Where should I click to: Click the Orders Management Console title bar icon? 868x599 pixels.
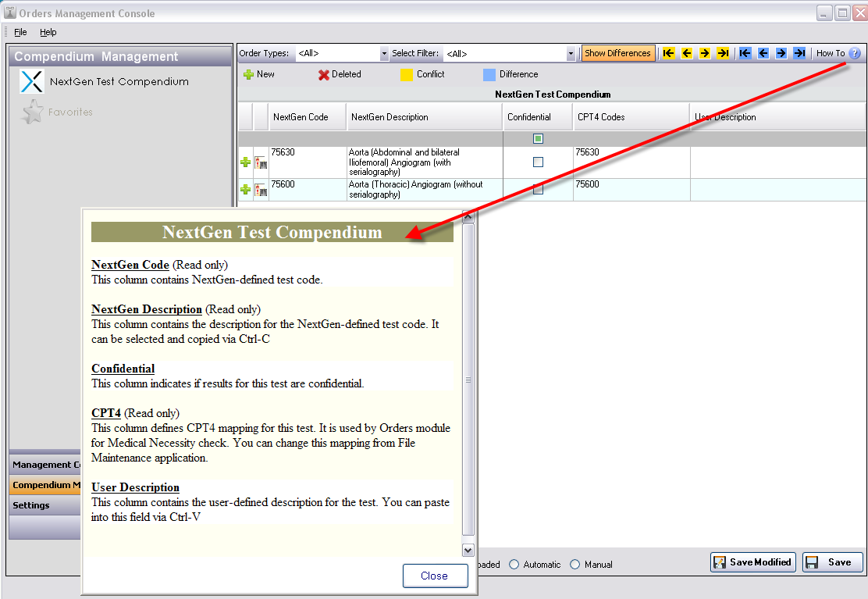coord(10,12)
